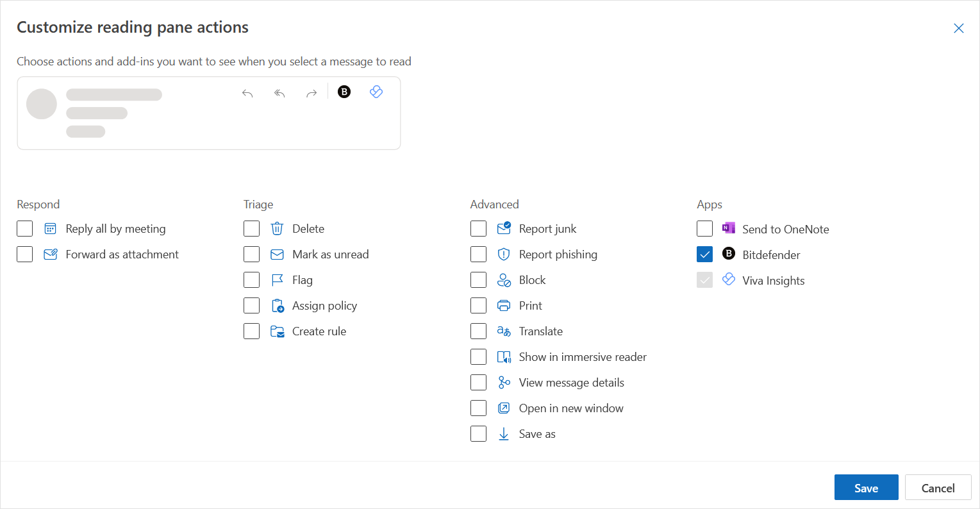The height and width of the screenshot is (509, 980).
Task: Select the Delete trash icon
Action: (277, 228)
